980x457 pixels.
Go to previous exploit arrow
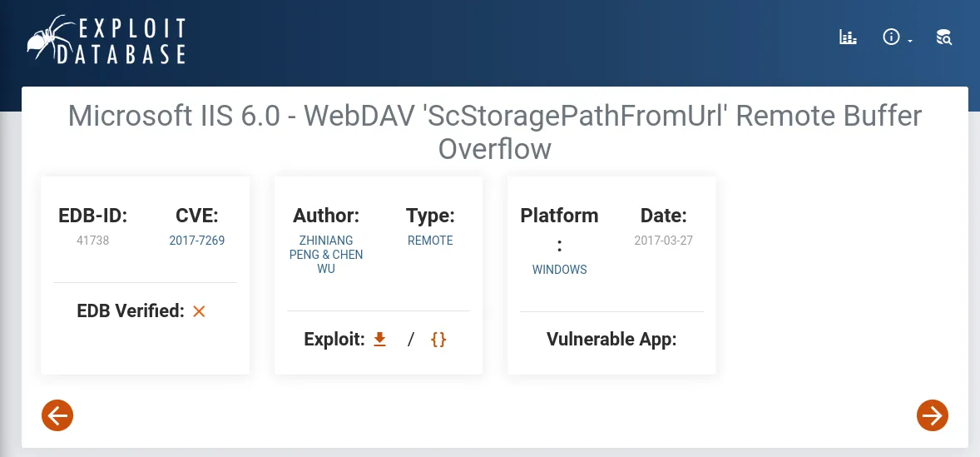pyautogui.click(x=57, y=415)
